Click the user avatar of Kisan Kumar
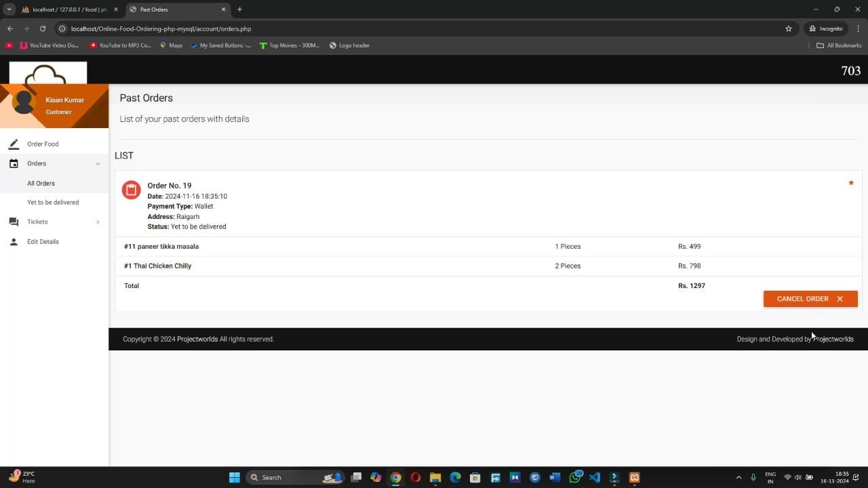Viewport: 868px width, 488px height. [24, 102]
